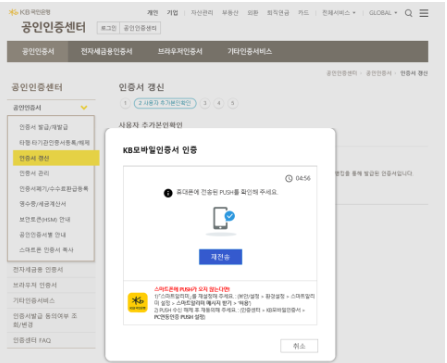Open 타행·타기관인증서등록/해제 in sidebar
447x363 pixels.
54,143
